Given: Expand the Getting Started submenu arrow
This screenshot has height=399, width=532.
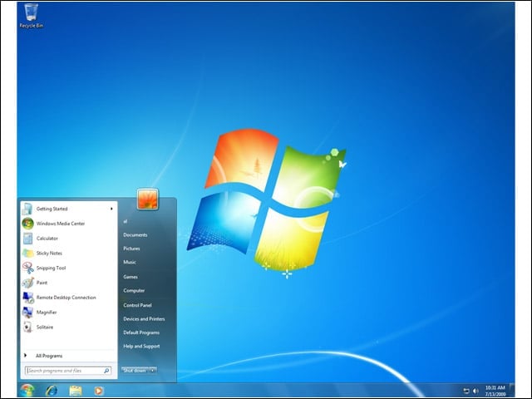Looking at the screenshot, I should [111, 209].
